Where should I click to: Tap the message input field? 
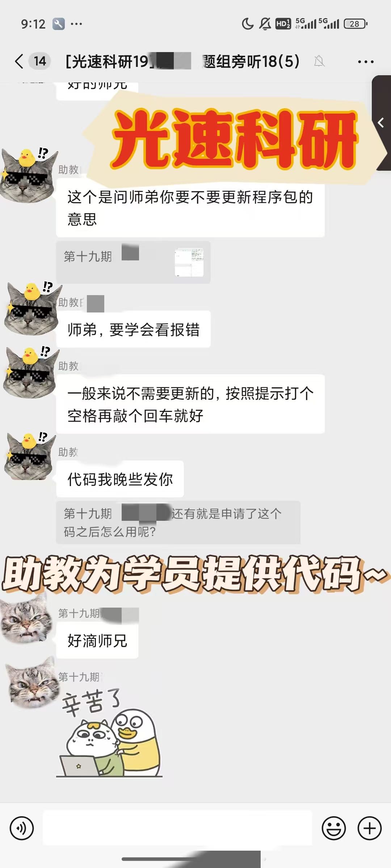click(177, 828)
